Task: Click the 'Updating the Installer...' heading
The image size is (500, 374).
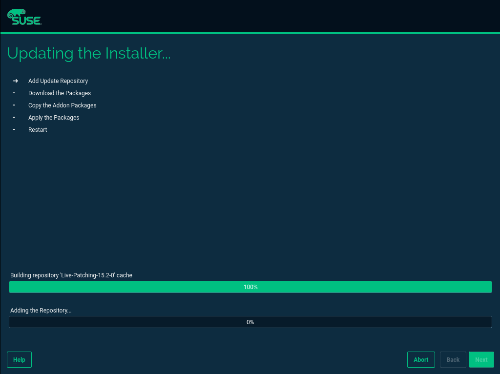Action: click(89, 54)
